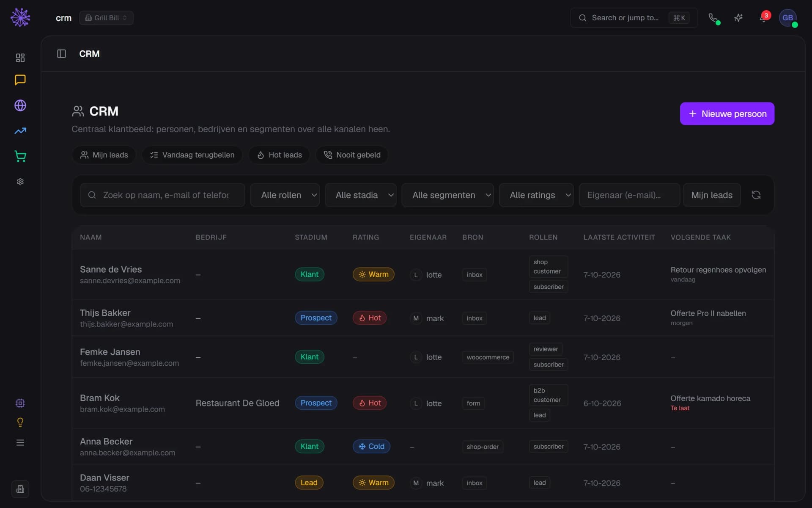Toggle the sidebar panel icon next to CRM
The image size is (812, 508).
coord(61,54)
